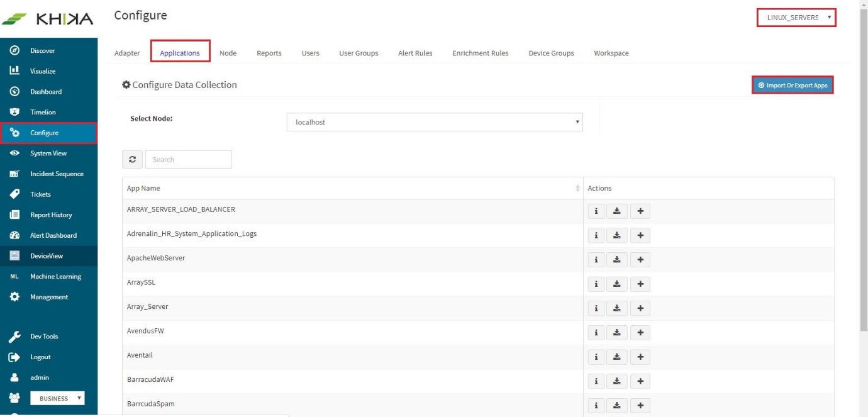Open Tickets tag icon
The image size is (868, 417).
[14, 194]
